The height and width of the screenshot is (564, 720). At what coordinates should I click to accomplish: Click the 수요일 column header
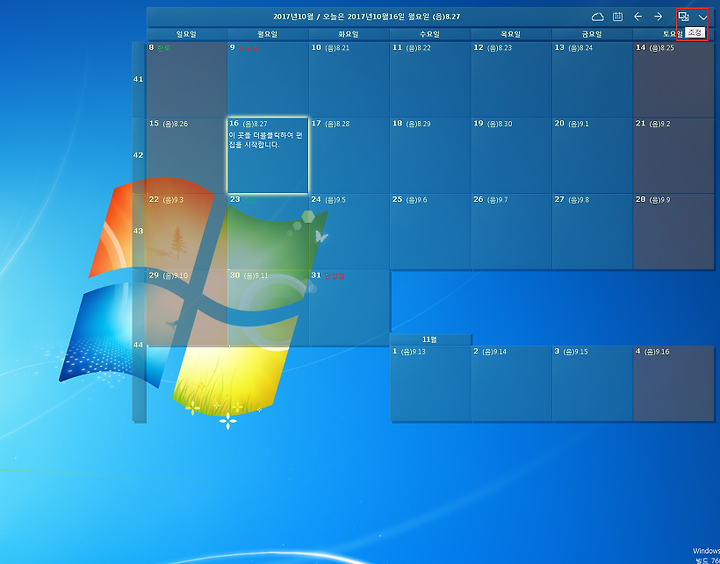(x=430, y=34)
